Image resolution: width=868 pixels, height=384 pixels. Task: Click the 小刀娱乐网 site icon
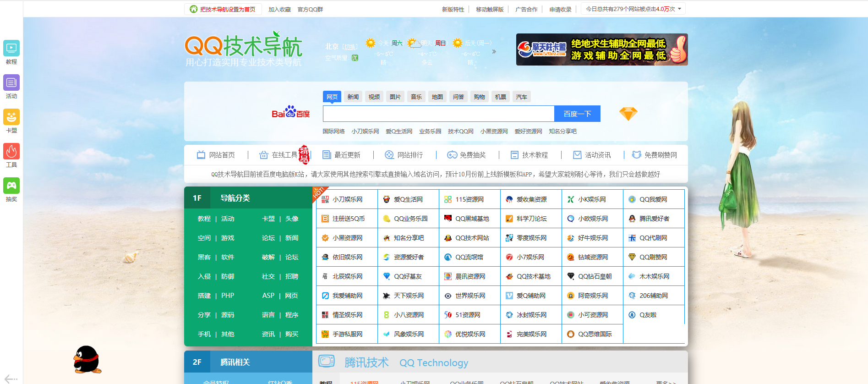tap(325, 199)
